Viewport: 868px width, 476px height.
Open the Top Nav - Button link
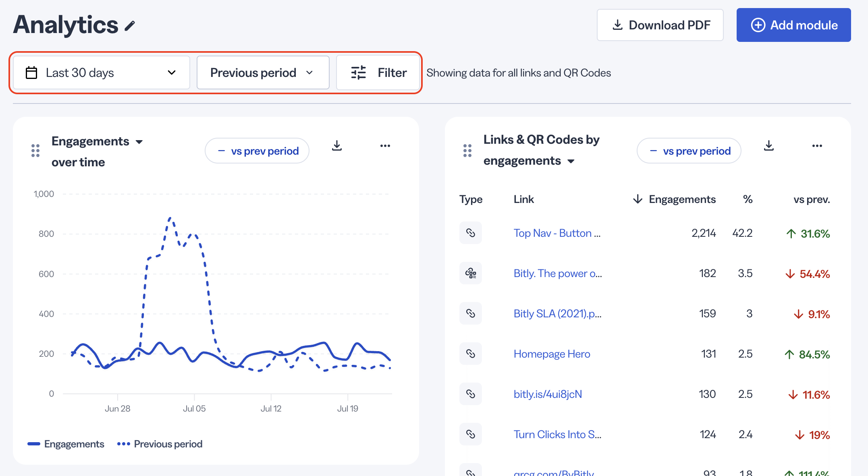point(557,233)
